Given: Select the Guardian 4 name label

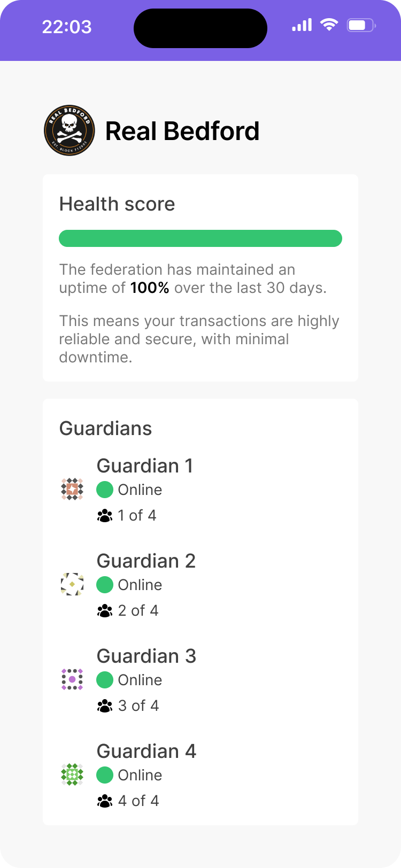Looking at the screenshot, I should 146,751.
